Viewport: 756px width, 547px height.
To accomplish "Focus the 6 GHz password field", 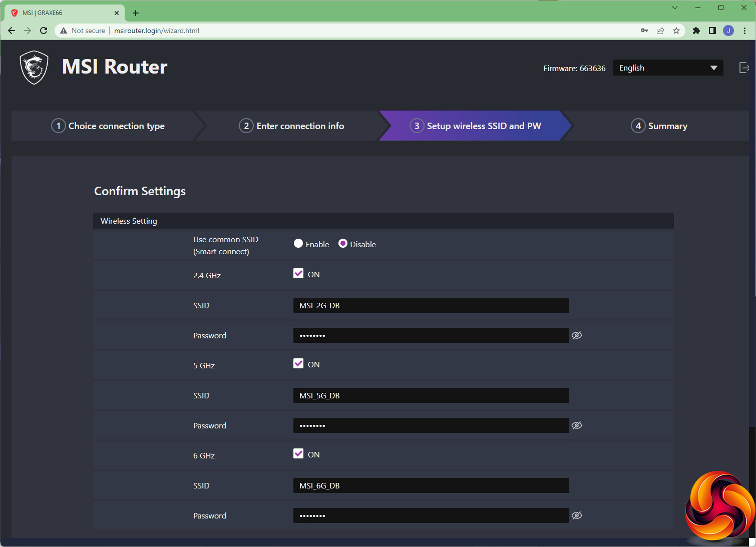I will point(431,515).
